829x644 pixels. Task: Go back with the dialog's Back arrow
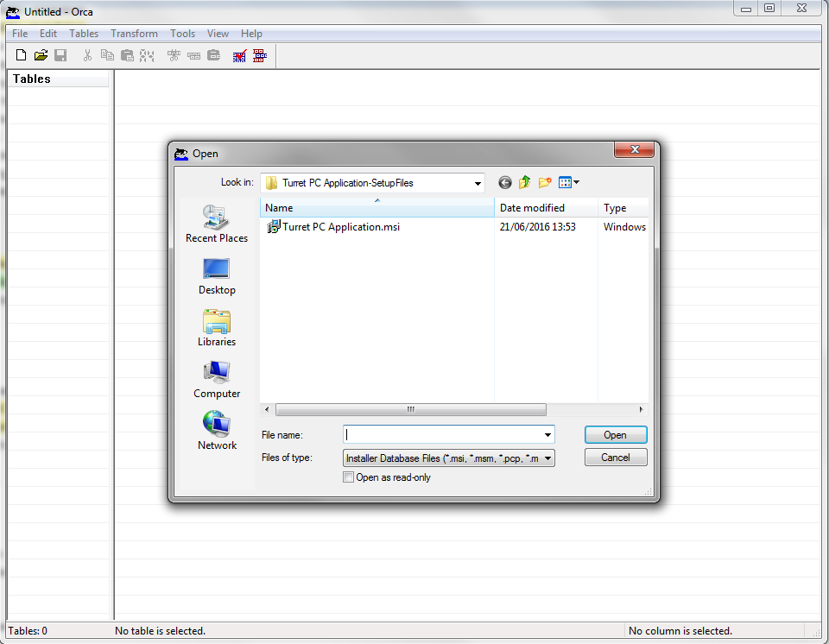pyautogui.click(x=505, y=183)
